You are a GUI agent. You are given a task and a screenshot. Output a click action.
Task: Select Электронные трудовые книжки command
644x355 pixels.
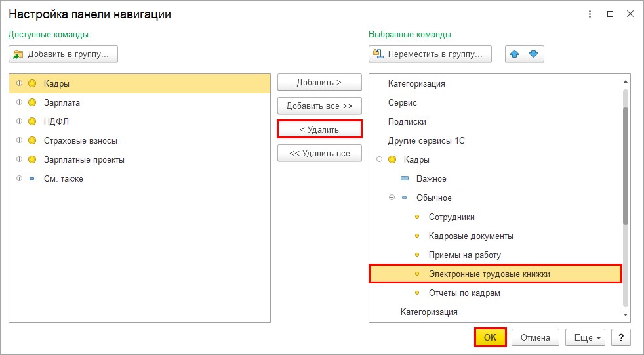coord(495,274)
